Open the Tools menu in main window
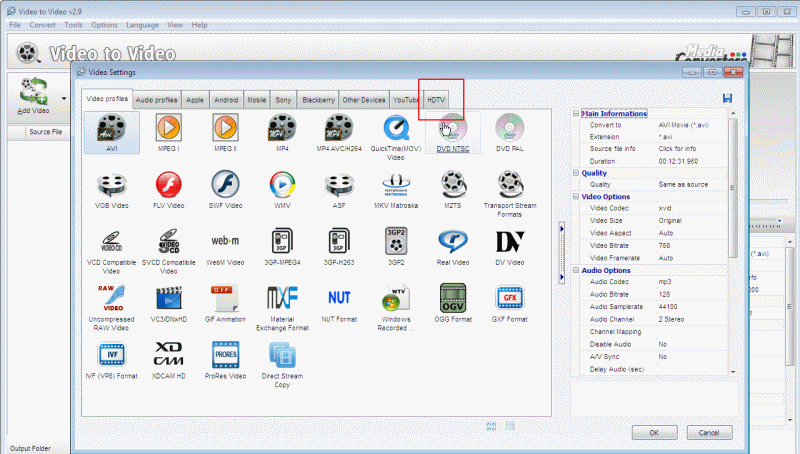Image resolution: width=800 pixels, height=454 pixels. click(x=73, y=25)
